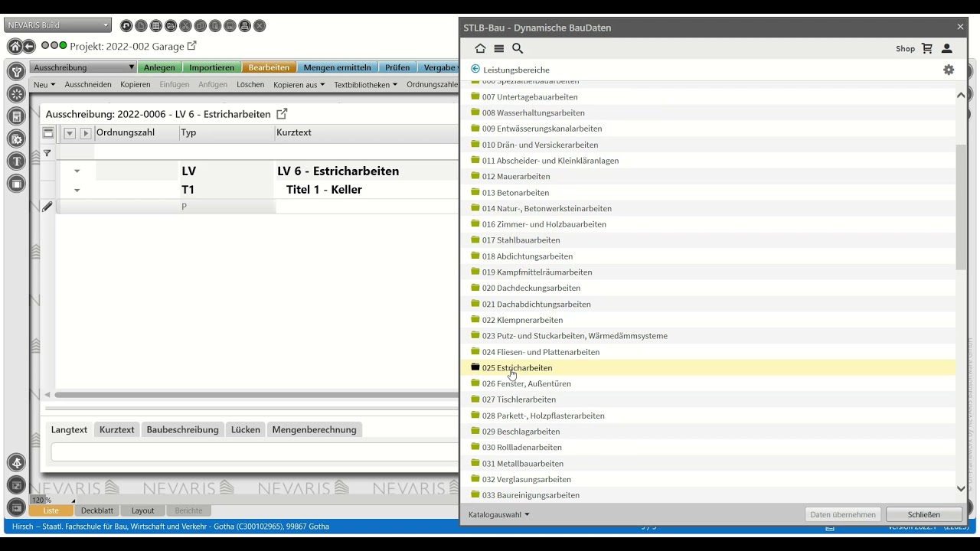
Task: Click the scissors cut icon in top toolbar
Action: point(185,26)
